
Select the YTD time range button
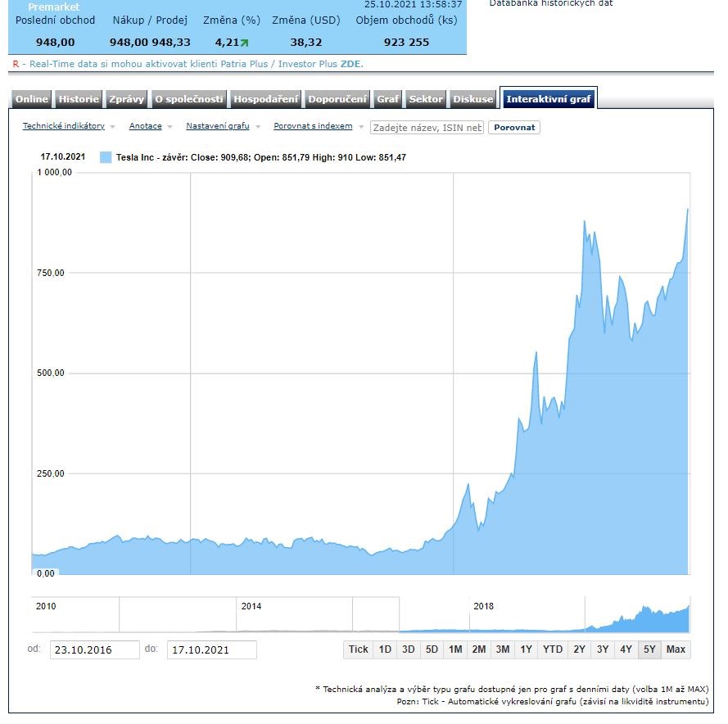pyautogui.click(x=553, y=649)
